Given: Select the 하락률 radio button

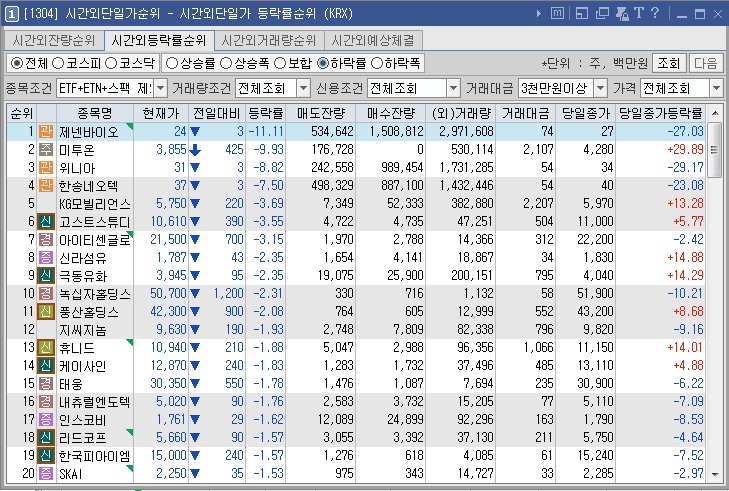Looking at the screenshot, I should [323, 63].
